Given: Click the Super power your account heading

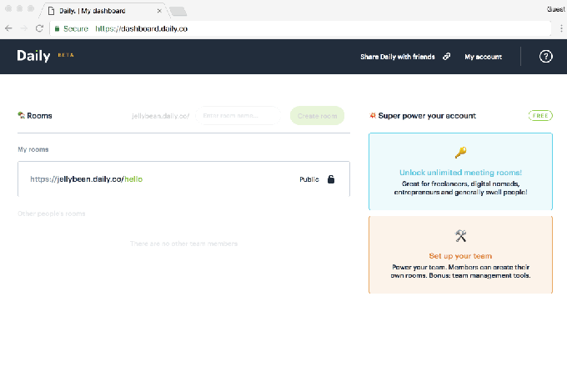Looking at the screenshot, I should point(427,116).
